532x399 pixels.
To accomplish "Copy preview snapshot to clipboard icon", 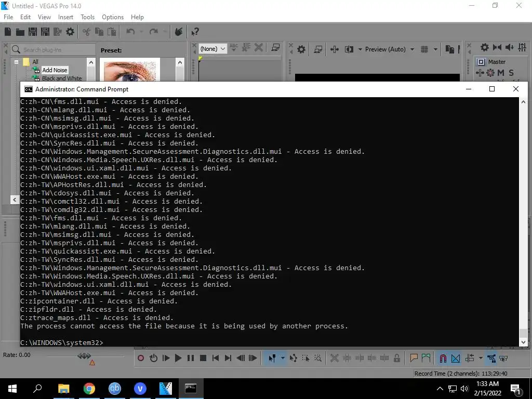I will coord(449,49).
